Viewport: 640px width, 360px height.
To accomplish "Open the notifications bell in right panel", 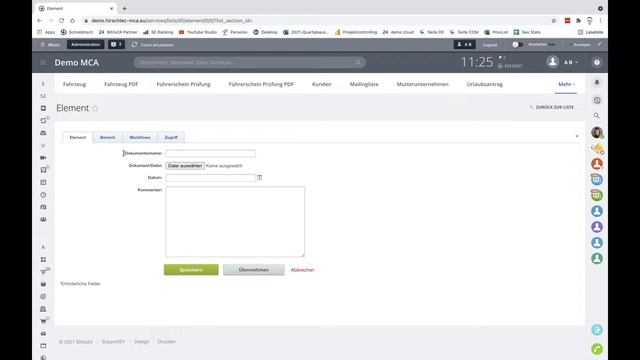I will 597,82.
